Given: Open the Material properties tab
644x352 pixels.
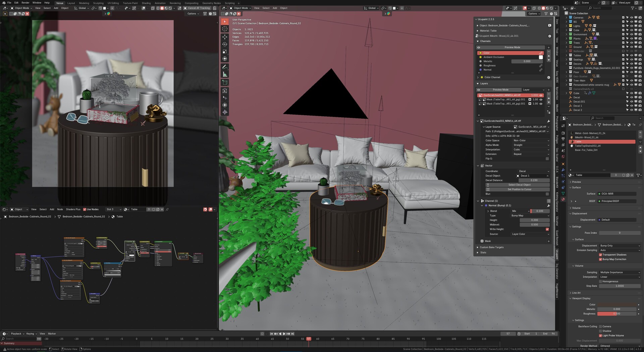Looking at the screenshot, I should click(x=563, y=200).
